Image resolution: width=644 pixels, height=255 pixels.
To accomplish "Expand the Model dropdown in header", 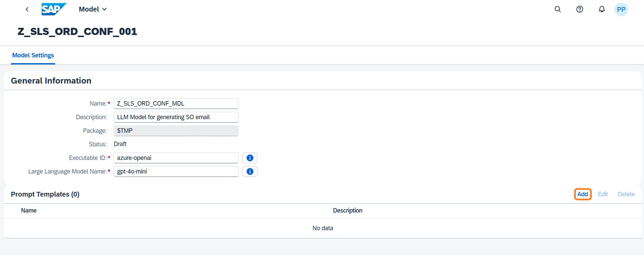I will (93, 10).
